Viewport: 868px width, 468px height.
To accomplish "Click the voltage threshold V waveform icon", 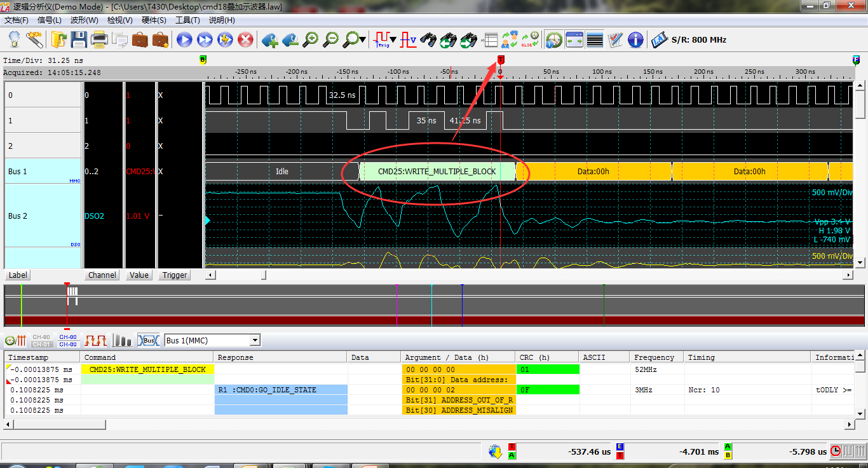I will (409, 39).
